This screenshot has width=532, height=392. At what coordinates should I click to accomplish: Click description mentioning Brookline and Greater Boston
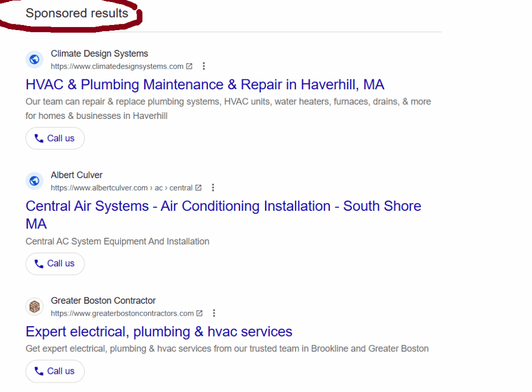click(227, 348)
